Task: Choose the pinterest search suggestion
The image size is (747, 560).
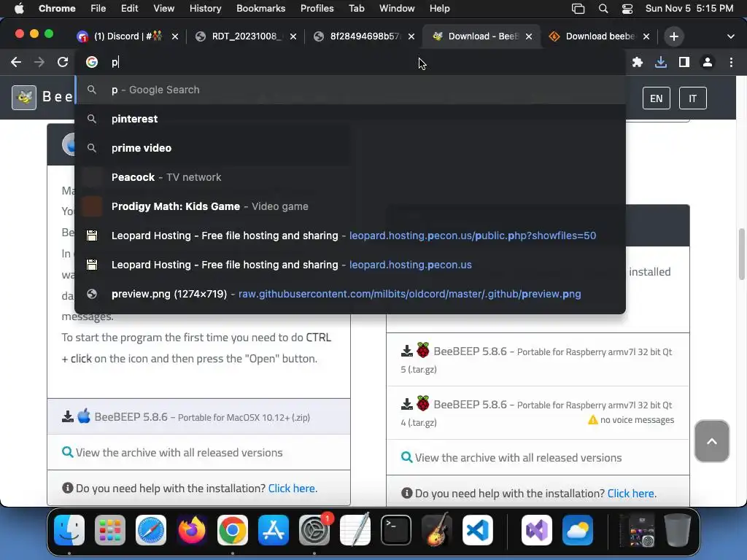Action: [350, 119]
